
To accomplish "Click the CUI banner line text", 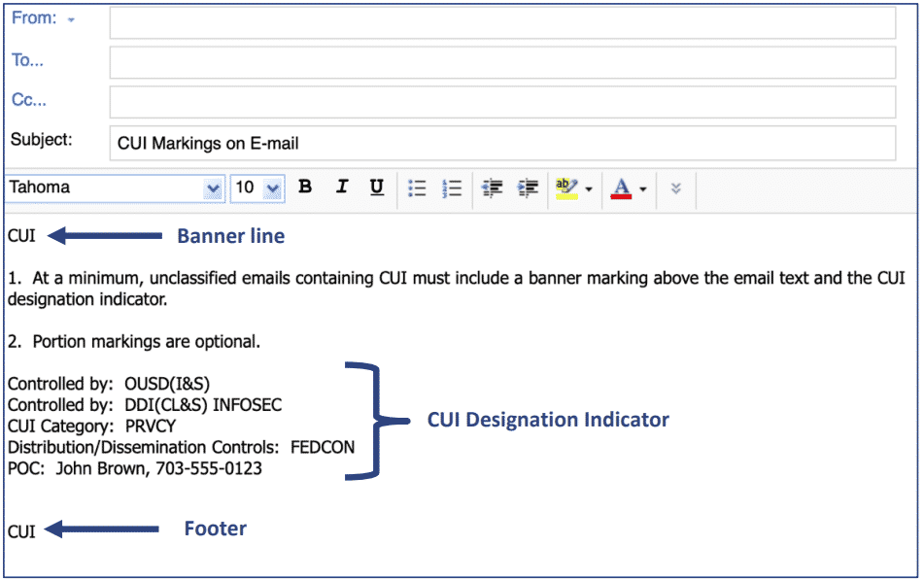I will tap(21, 236).
